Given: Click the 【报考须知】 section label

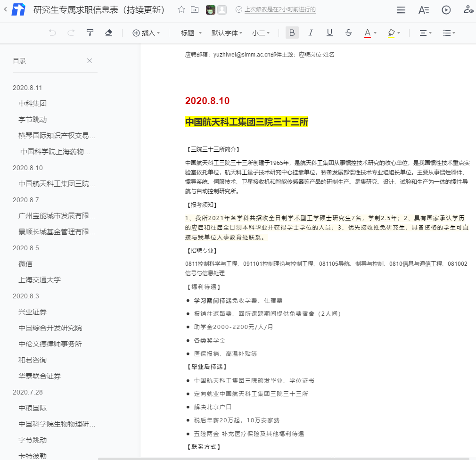Looking at the screenshot, I should tap(202, 205).
